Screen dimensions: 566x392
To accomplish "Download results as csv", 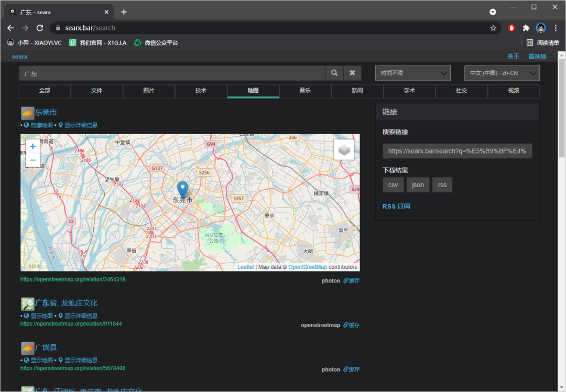I will coord(393,185).
